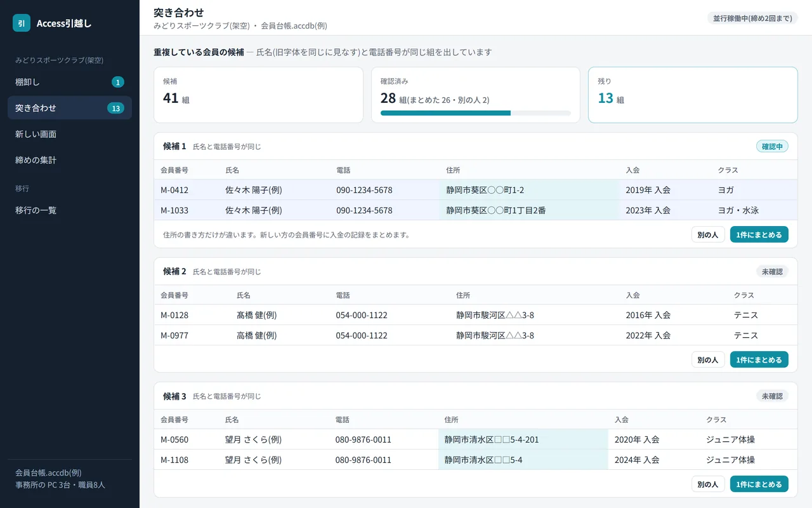Image resolution: width=812 pixels, height=508 pixels.
Task: Select member number M-1108
Action: (174, 460)
